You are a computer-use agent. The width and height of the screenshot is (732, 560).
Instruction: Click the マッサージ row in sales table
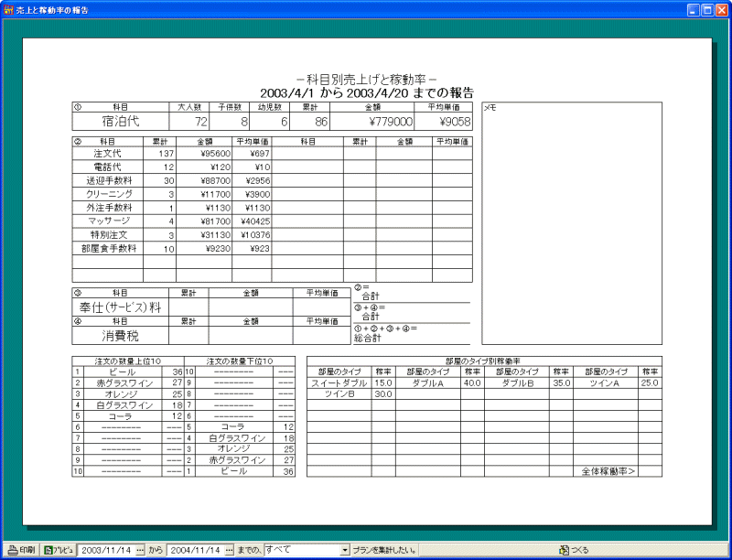point(108,221)
